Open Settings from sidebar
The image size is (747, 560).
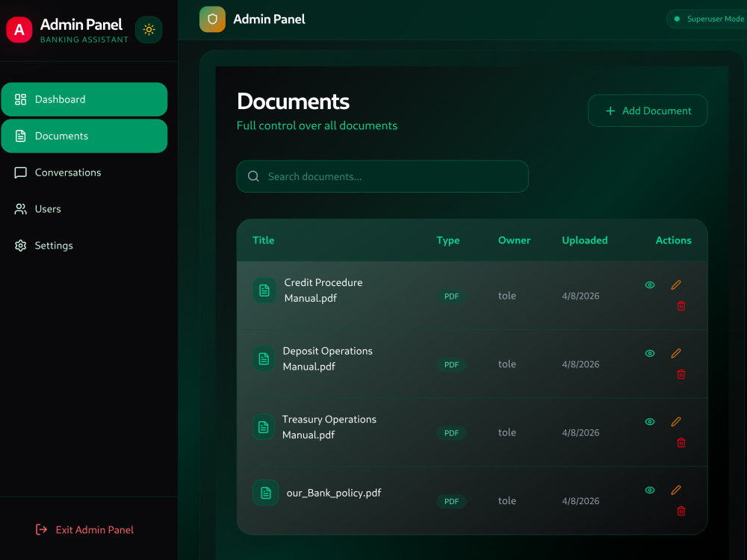click(x=84, y=246)
